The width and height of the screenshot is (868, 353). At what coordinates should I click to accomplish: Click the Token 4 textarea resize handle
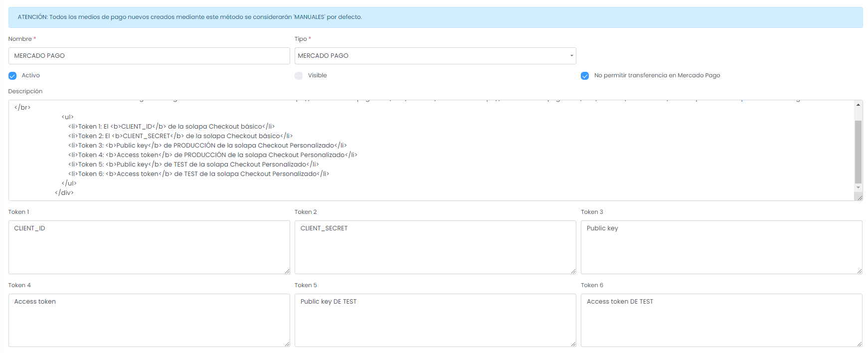pyautogui.click(x=287, y=344)
